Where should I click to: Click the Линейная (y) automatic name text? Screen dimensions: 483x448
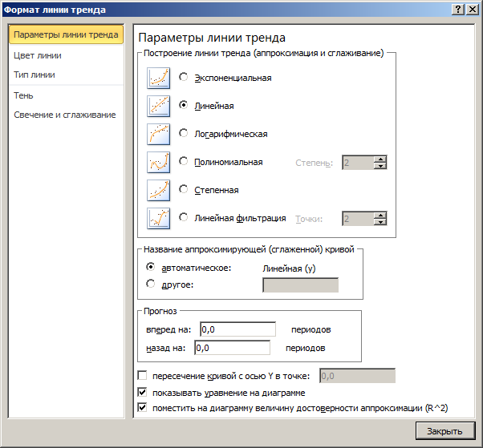[289, 268]
